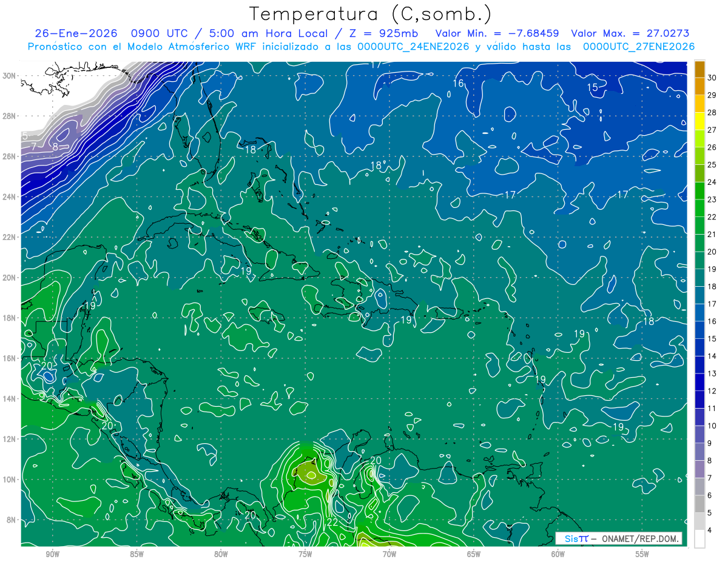Pick the bright green swatch between legend 22 and 23

(x=699, y=208)
